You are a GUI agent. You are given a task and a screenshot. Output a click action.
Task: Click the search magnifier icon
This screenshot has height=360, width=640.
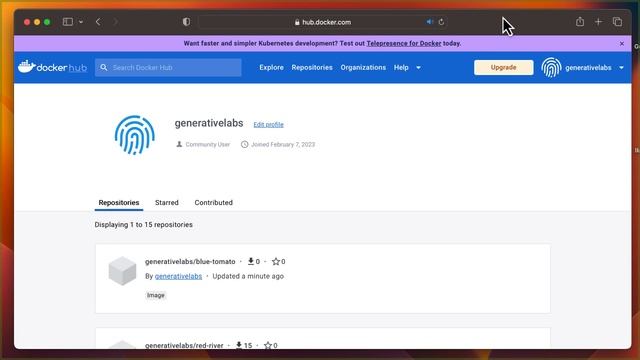coord(104,67)
